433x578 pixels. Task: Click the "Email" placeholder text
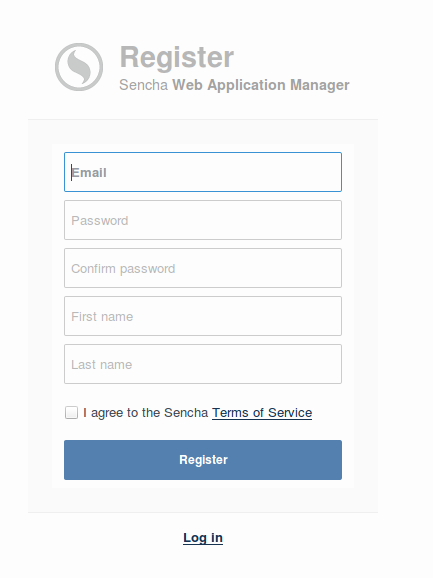point(89,173)
